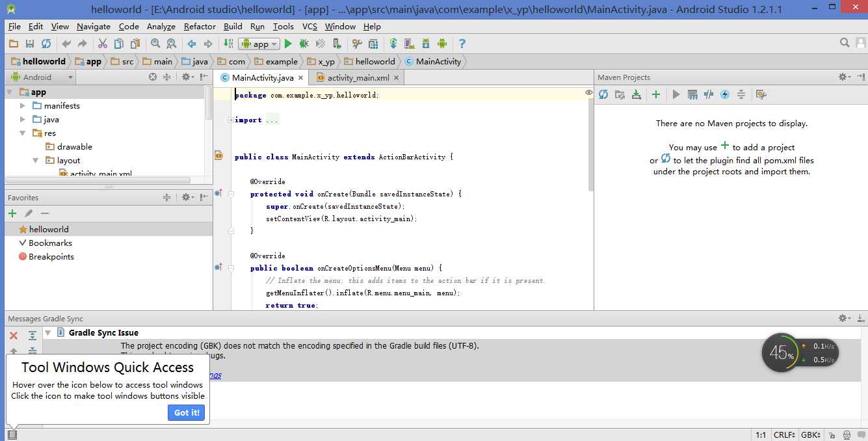Click the Search Everywhere magnifier at top right
868x441 pixels.
coord(845,43)
